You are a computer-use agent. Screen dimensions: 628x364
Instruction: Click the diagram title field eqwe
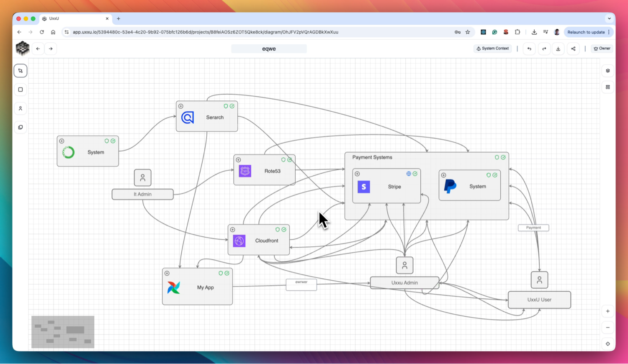click(x=269, y=49)
